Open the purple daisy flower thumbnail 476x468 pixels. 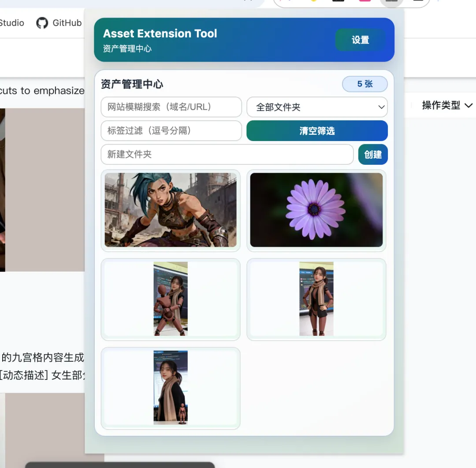pos(316,210)
